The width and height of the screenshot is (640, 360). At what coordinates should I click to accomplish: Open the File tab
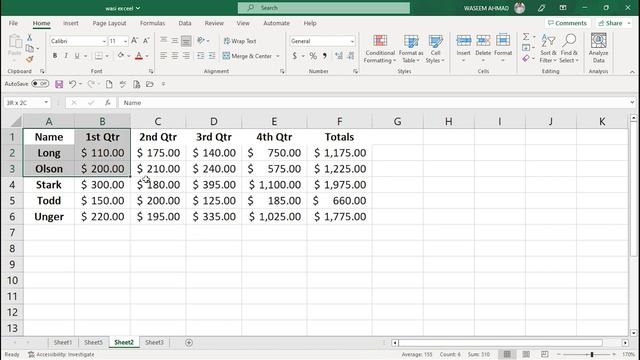(13, 23)
